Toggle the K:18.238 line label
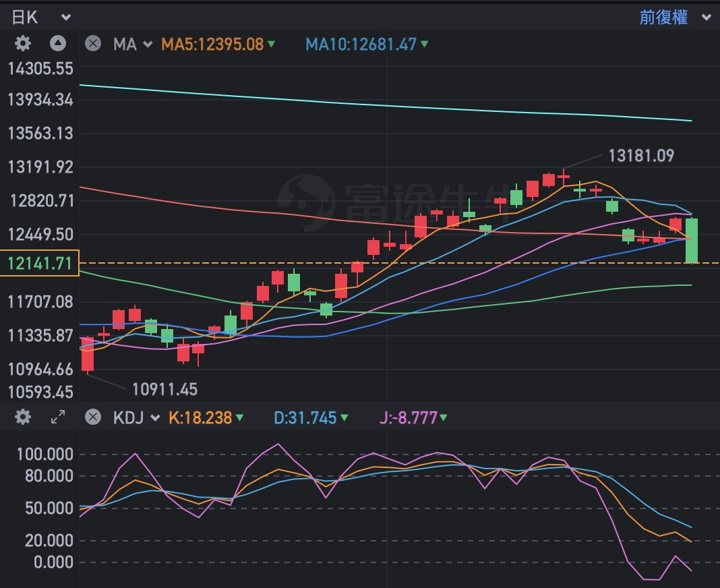 (x=206, y=417)
